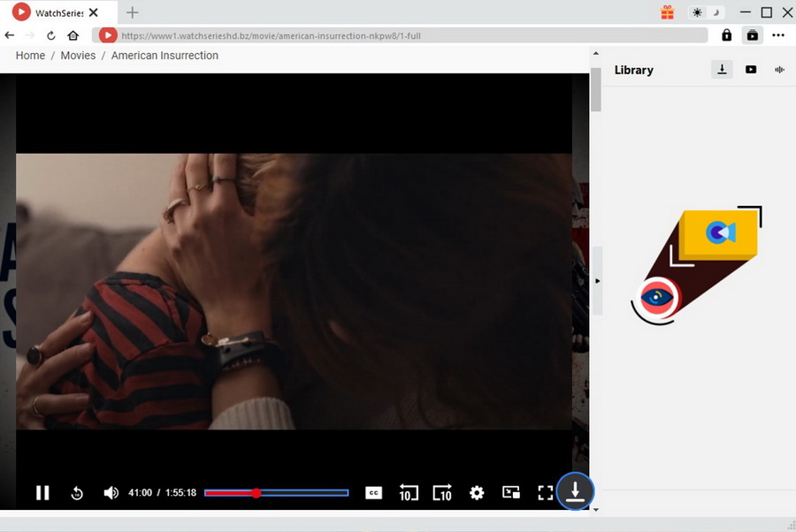Screen dimensions: 796x532
Task: Switch to the Library downloads tab
Action: [x=722, y=70]
